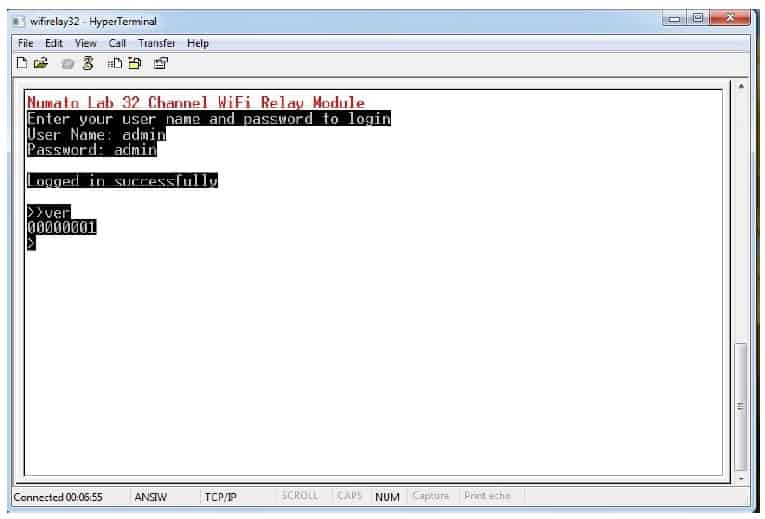The height and width of the screenshot is (519, 765).
Task: Click the Receive file toolbar icon
Action: coord(134,63)
